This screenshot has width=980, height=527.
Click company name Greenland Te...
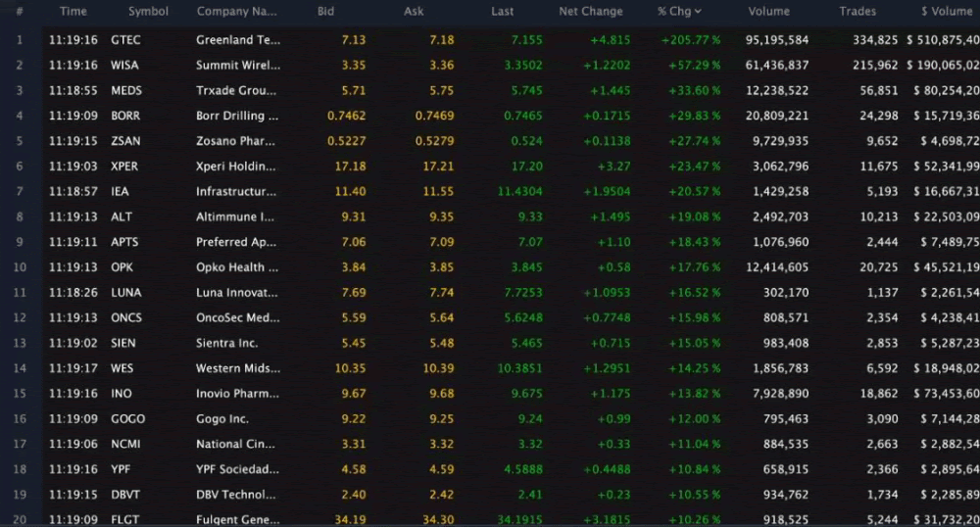[x=238, y=40]
